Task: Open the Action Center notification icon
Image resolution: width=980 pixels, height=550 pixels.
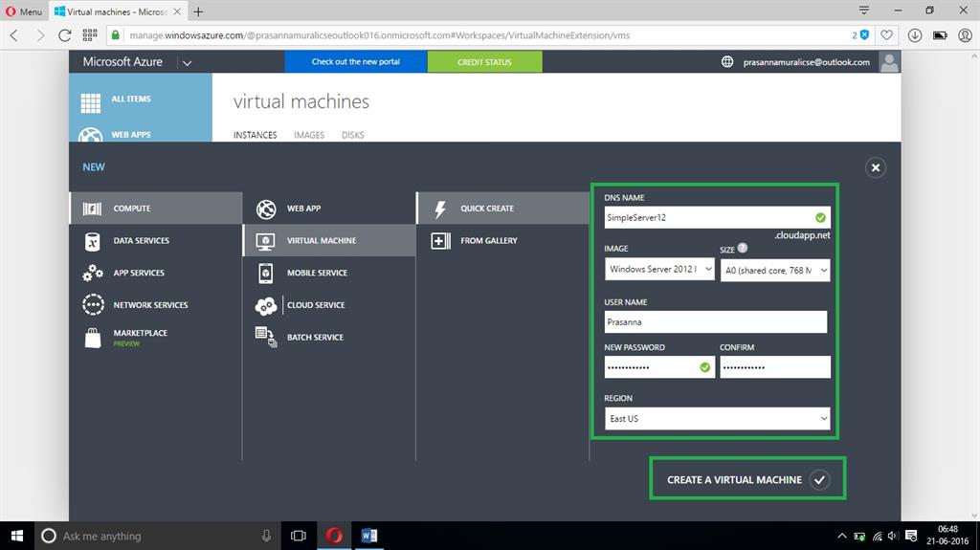Action: pyautogui.click(x=911, y=536)
